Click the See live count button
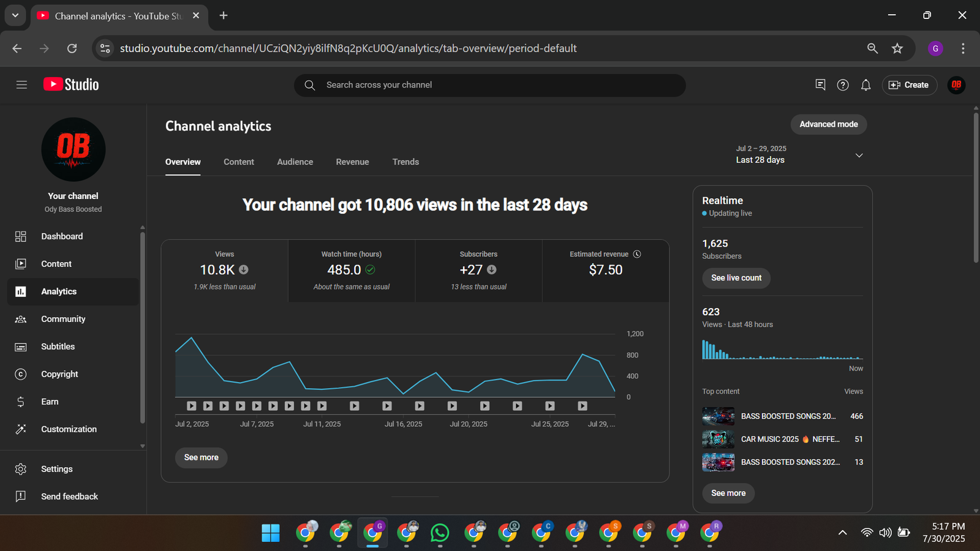The height and width of the screenshot is (551, 980). coord(736,278)
